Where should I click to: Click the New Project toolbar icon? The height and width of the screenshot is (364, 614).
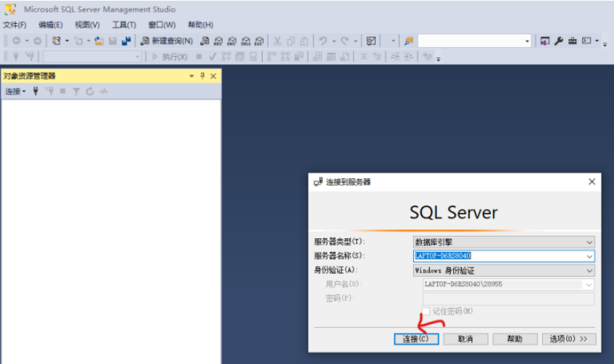[x=57, y=41]
